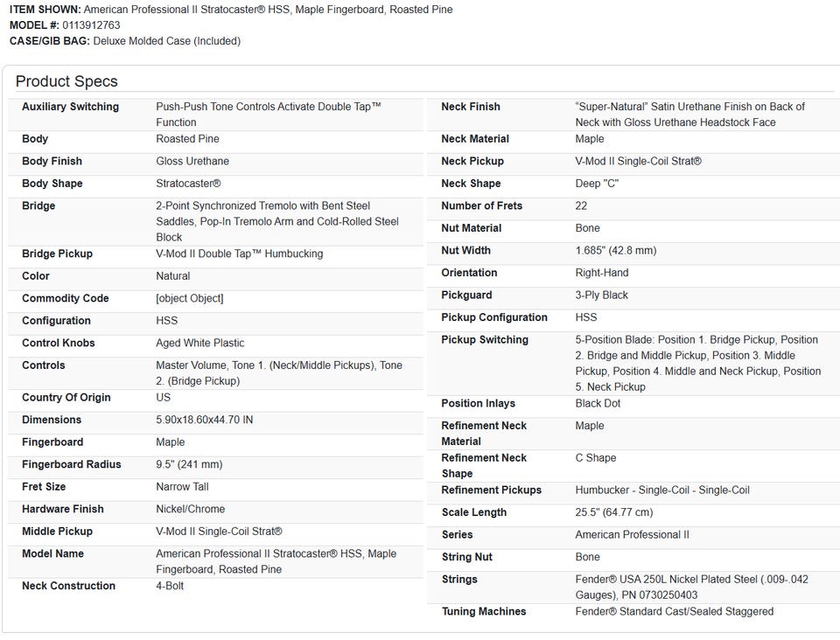Click the Pickguard 3-Ply Black value
Screen dimensions: 840x640
pos(604,295)
